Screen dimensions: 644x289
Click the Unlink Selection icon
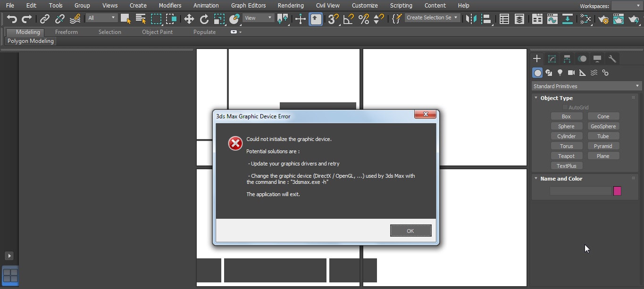pyautogui.click(x=60, y=19)
